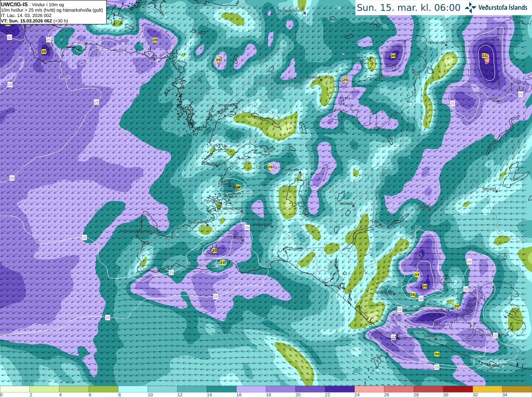
Task: Click the Veðurstofa Íslands name text
Action: [503, 7]
